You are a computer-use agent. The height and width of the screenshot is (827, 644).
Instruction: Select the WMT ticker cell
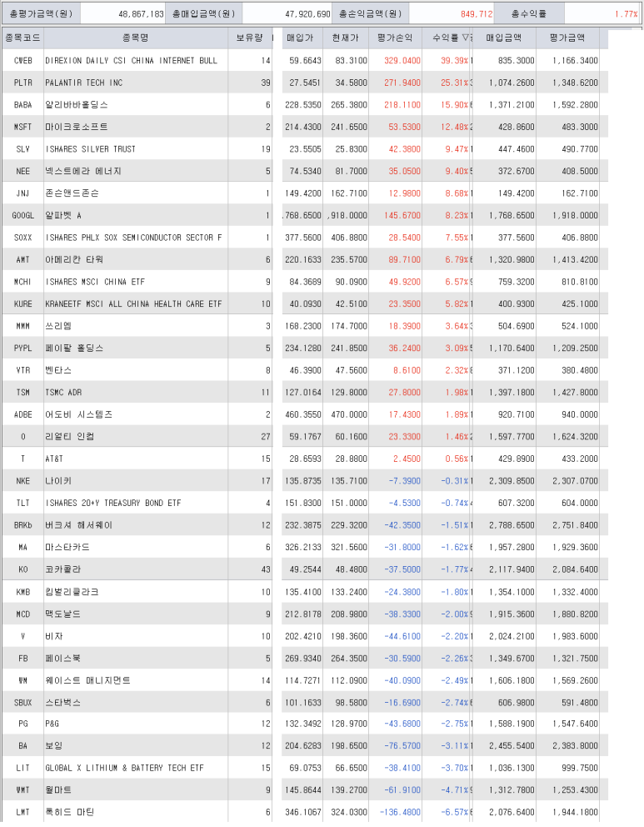tap(22, 790)
